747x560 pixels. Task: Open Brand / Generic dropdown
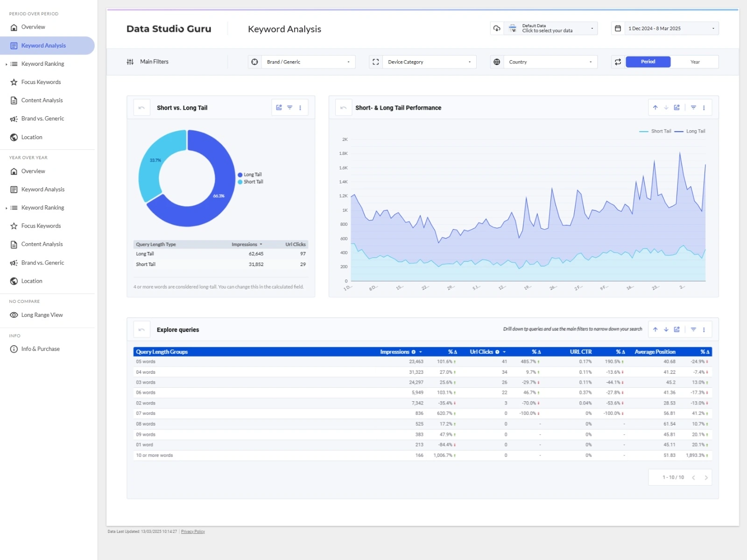click(308, 62)
